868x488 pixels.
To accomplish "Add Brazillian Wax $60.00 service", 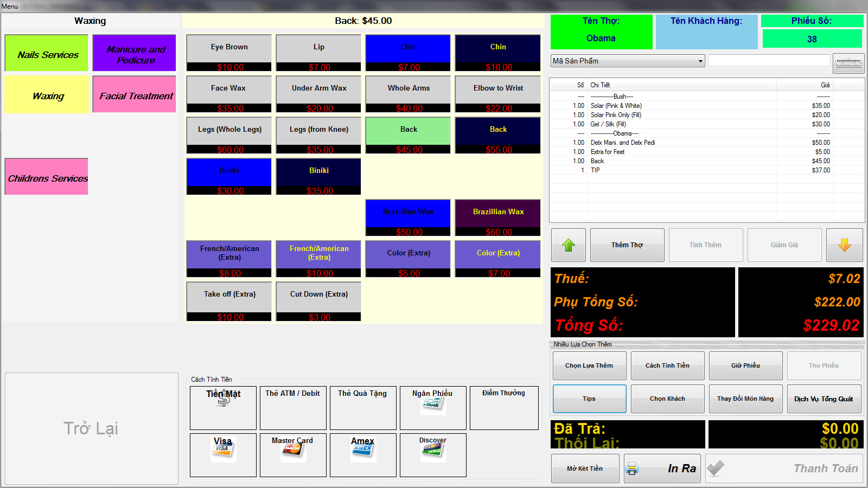I will point(497,217).
